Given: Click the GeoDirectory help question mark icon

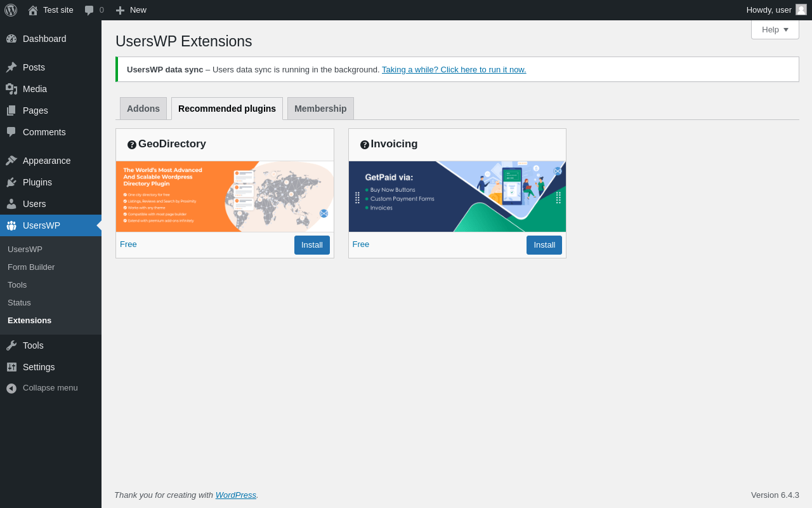Looking at the screenshot, I should point(132,145).
